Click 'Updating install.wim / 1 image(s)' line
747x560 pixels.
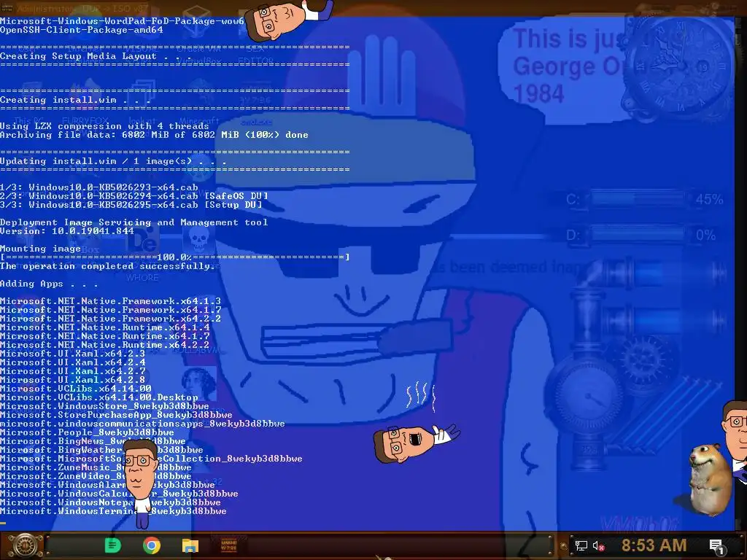click(x=113, y=161)
